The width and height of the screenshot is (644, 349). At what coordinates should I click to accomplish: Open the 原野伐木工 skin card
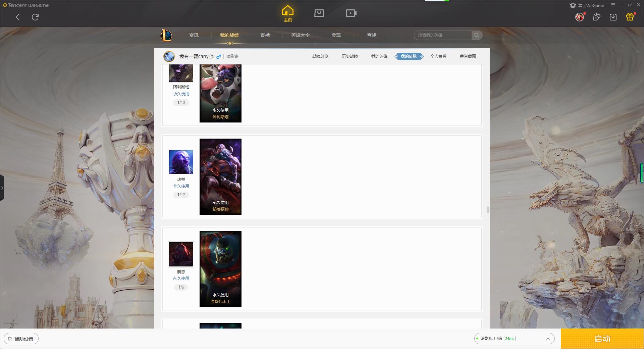point(220,269)
